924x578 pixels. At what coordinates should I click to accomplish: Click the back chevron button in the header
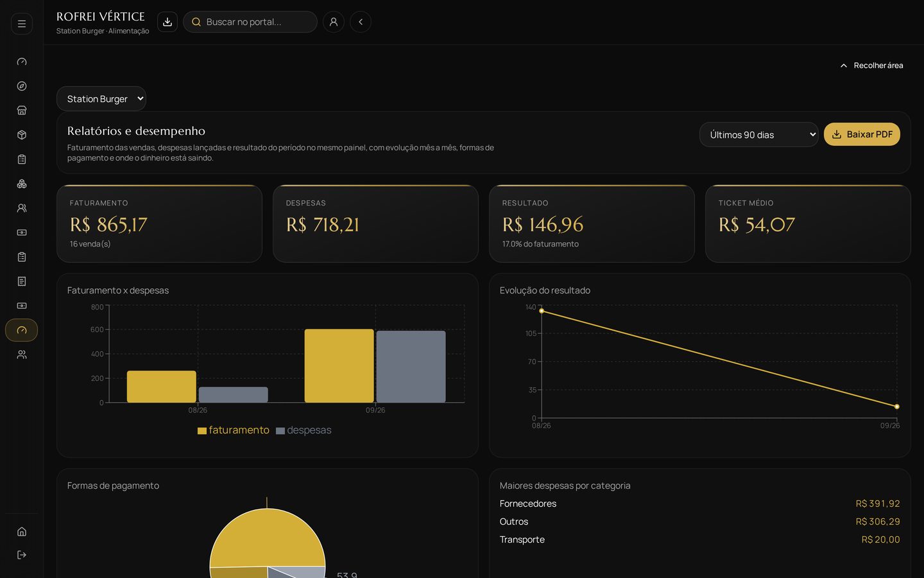(x=361, y=22)
